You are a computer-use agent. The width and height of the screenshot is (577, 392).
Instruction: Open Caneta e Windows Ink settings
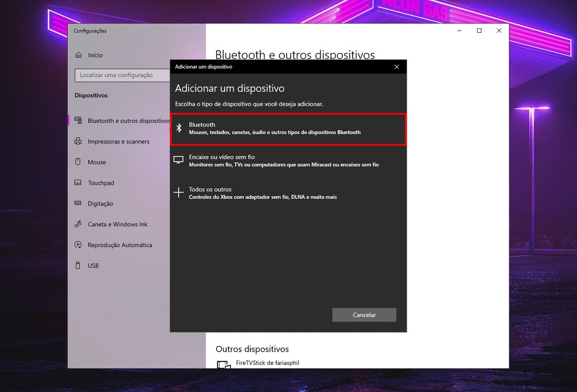click(118, 225)
